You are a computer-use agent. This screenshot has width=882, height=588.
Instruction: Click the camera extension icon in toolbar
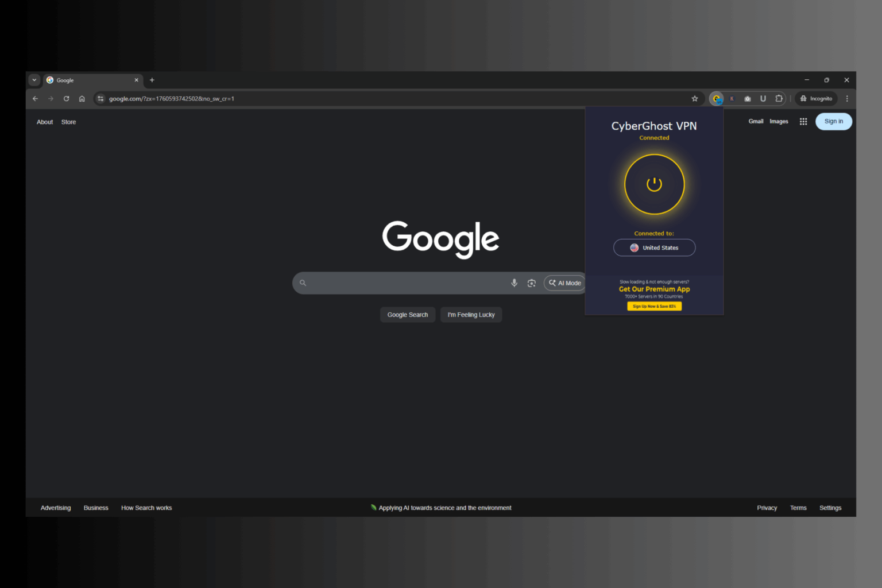click(747, 98)
